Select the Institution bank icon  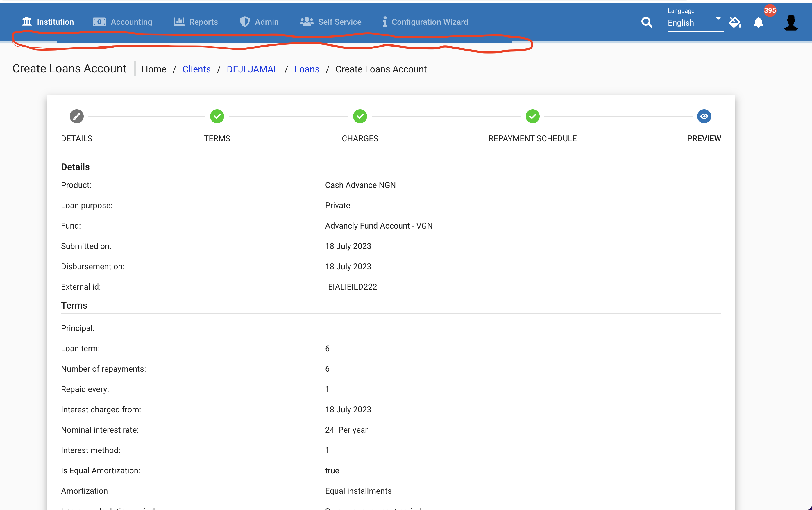27,21
